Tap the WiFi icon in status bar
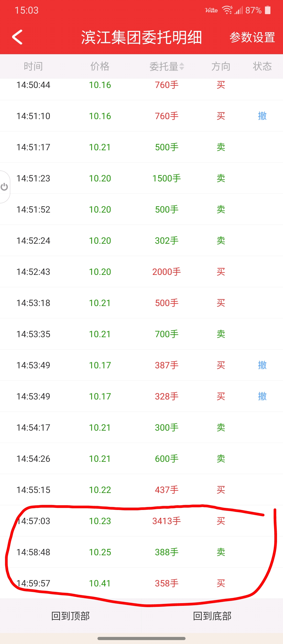The height and width of the screenshot is (644, 283). [x=227, y=10]
